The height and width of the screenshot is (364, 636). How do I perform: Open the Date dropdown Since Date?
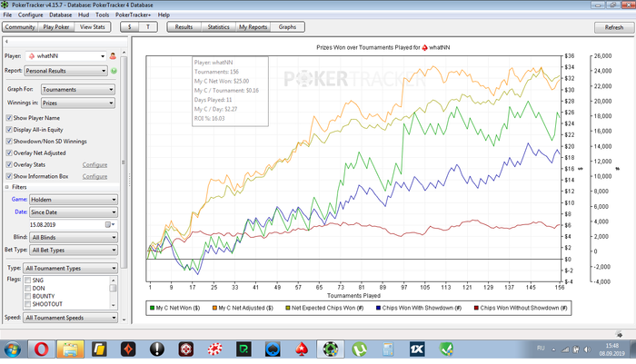74,212
